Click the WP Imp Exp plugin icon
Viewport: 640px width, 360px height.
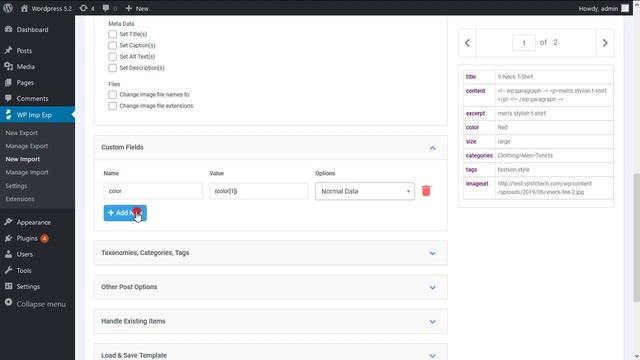click(9, 115)
